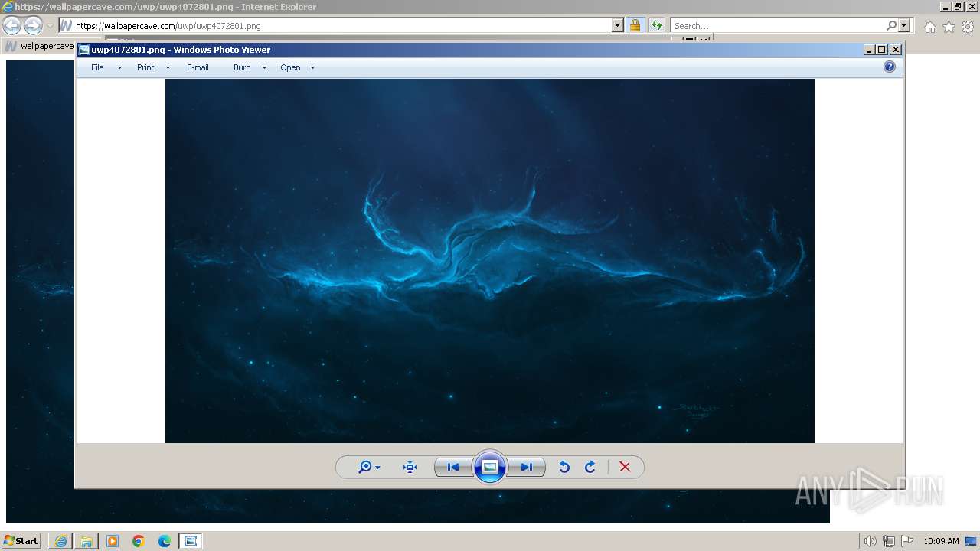
Task: Fit picture to window actual size
Action: click(x=410, y=467)
